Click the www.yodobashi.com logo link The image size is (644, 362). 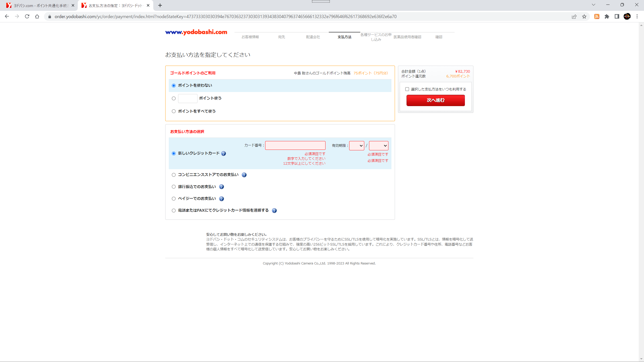196,32
